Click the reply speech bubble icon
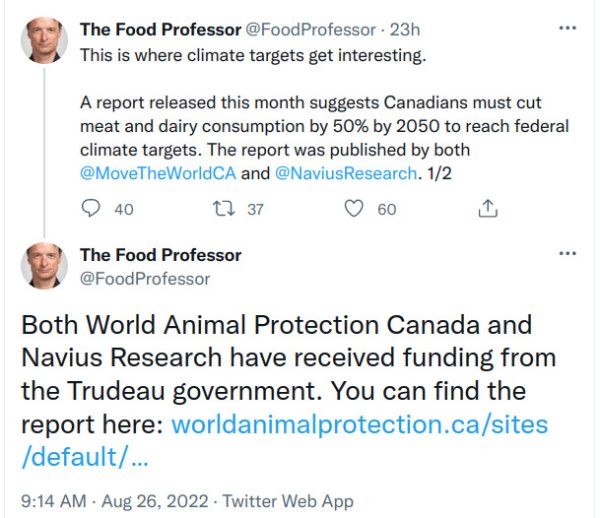Screen dimensions: 600x518 (90, 209)
